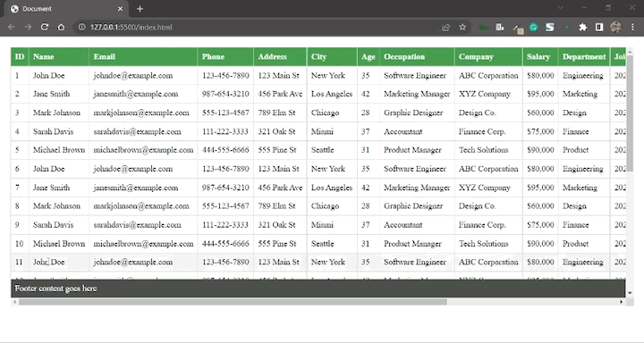Click the City column header
Viewport: 644px width, 343px height.
[x=332, y=56]
